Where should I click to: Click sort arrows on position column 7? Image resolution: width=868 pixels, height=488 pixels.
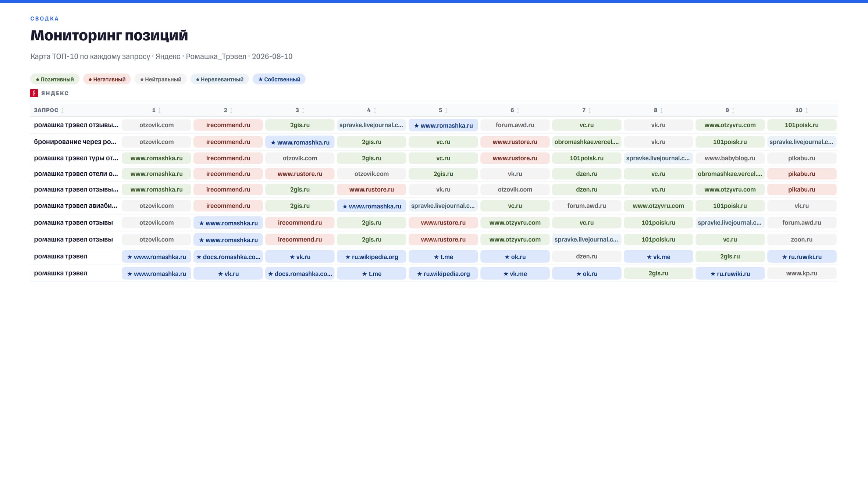590,110
